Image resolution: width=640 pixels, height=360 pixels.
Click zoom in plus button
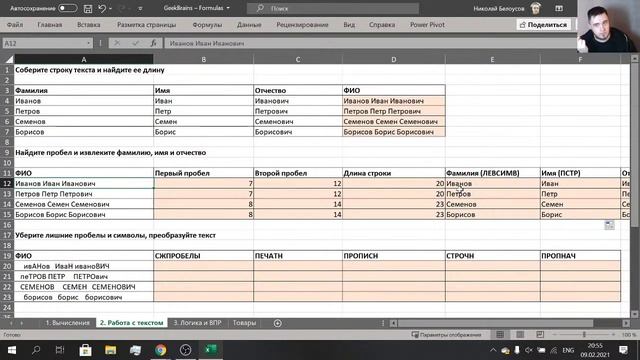click(x=613, y=335)
